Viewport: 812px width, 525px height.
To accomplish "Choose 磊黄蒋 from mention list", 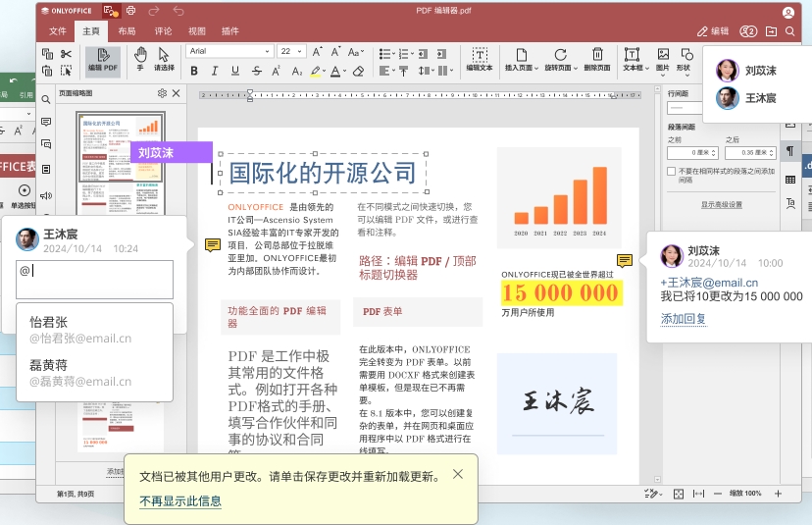I will click(x=94, y=373).
